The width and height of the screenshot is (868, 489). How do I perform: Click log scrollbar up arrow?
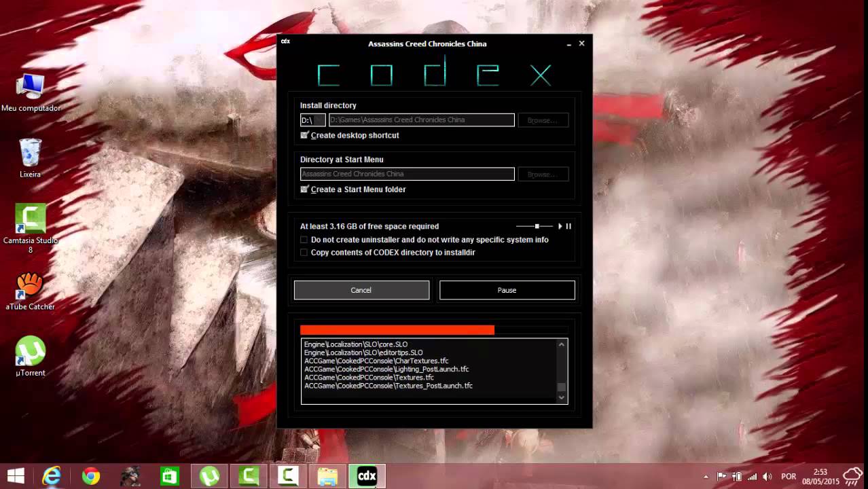561,344
